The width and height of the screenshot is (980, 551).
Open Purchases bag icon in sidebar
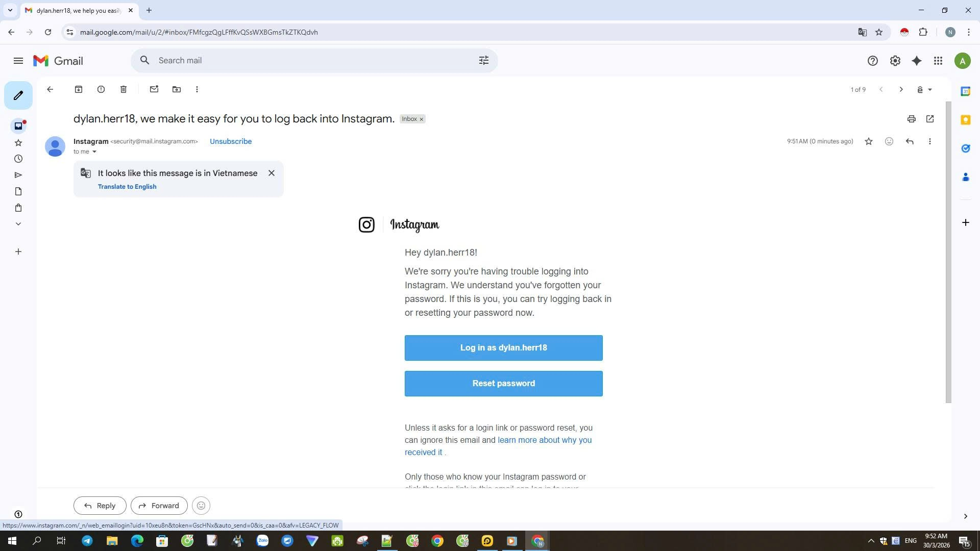pos(18,208)
